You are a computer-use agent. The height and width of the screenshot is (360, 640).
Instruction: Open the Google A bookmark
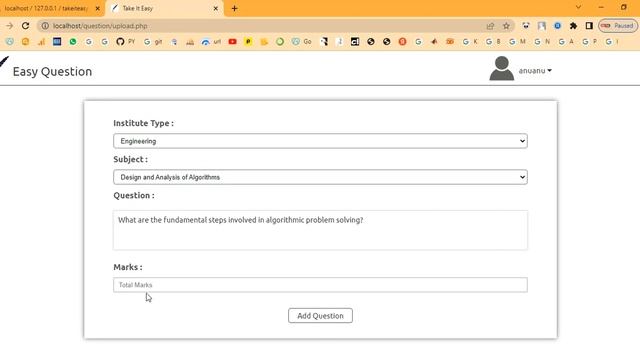(566, 42)
